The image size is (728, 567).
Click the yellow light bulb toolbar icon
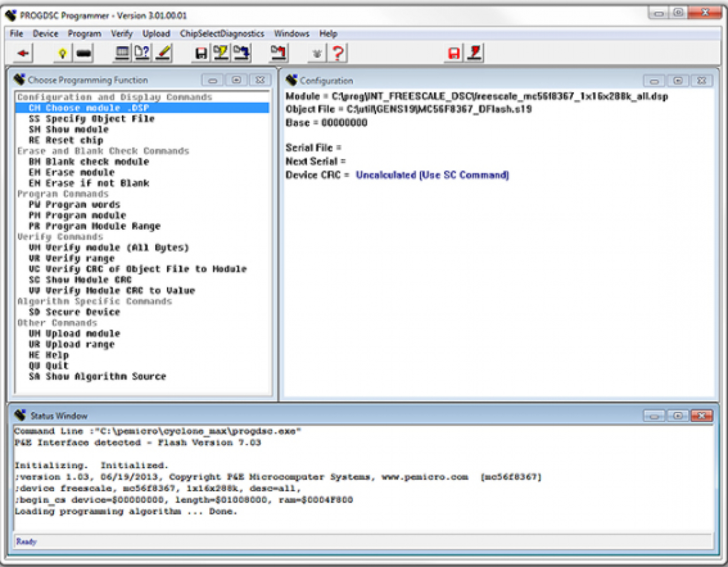pyautogui.click(x=61, y=53)
